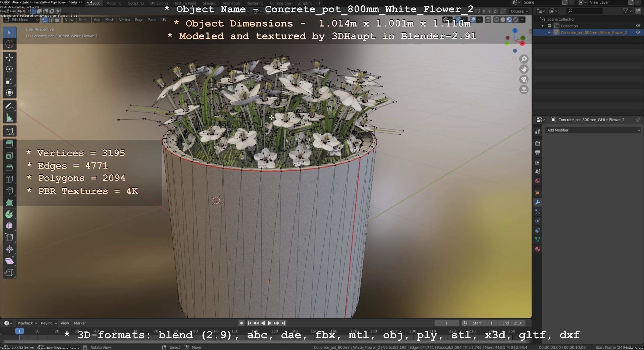
Task: Activate the Inset Faces tool
Action: (10, 156)
